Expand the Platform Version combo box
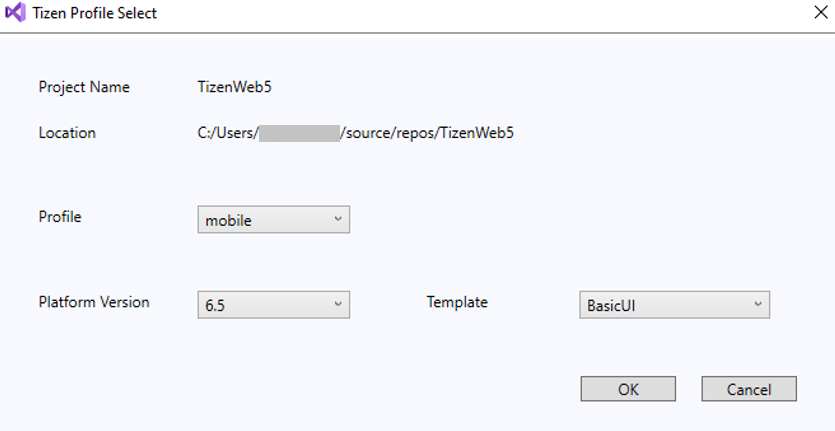The height and width of the screenshot is (431, 835). point(273,305)
